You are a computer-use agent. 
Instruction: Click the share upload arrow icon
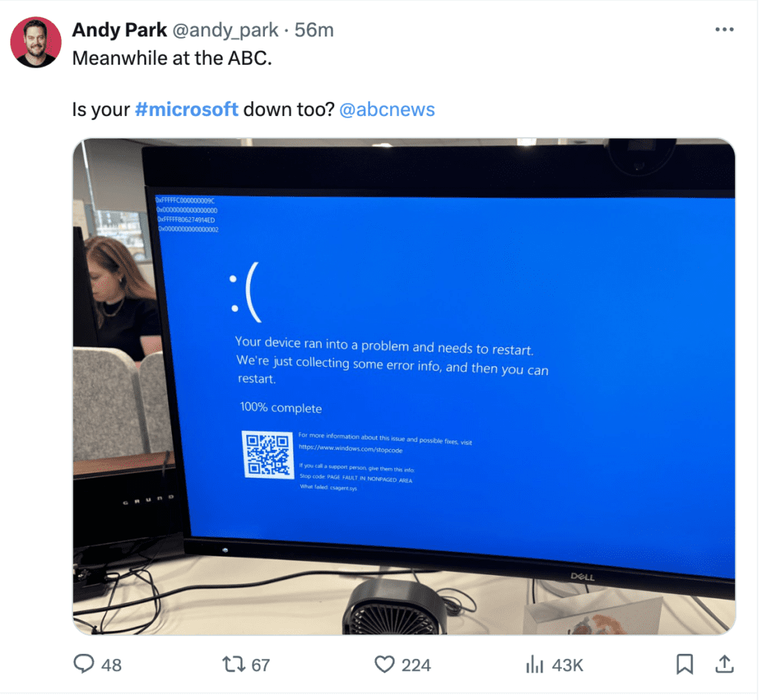coord(724,664)
